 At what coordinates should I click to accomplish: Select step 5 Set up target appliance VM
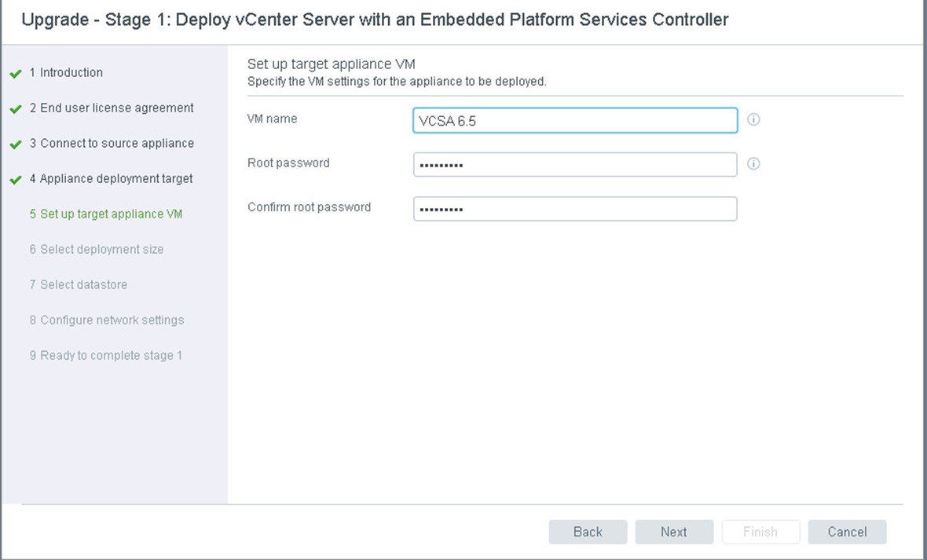click(x=106, y=214)
